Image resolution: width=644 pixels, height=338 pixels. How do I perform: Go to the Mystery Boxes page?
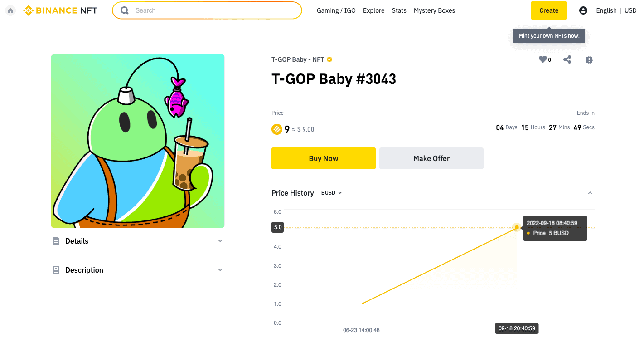point(434,10)
